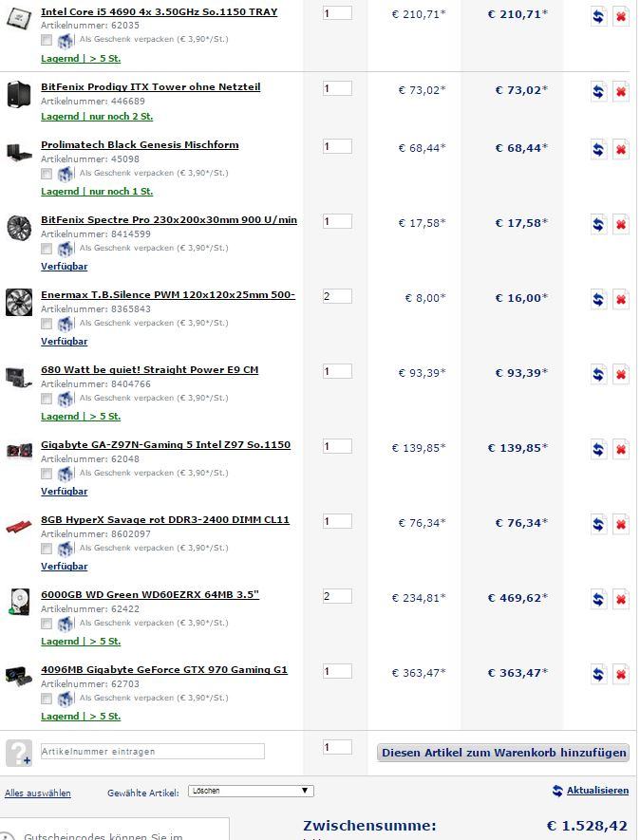Focus the Artikelnummer eintragen field
The height and width of the screenshot is (840, 640).
152,752
